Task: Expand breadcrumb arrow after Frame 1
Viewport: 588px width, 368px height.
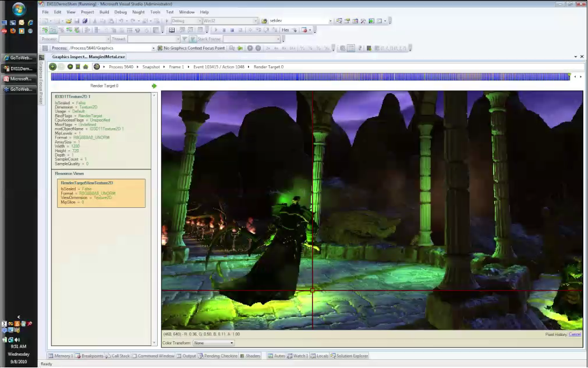Action: pyautogui.click(x=189, y=67)
